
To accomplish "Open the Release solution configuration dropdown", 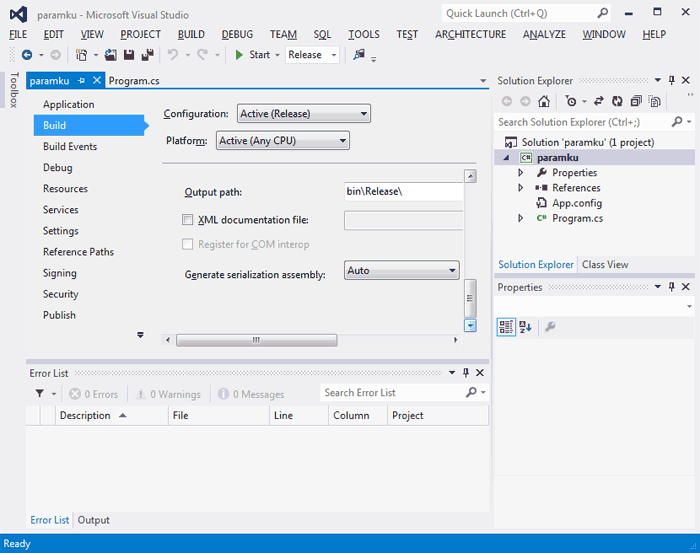I will pos(312,55).
